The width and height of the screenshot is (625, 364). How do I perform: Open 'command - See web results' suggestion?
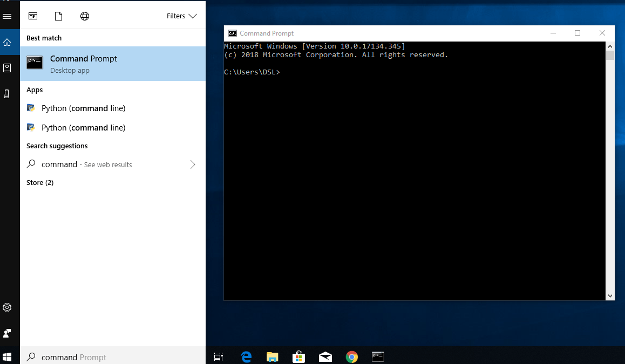113,164
